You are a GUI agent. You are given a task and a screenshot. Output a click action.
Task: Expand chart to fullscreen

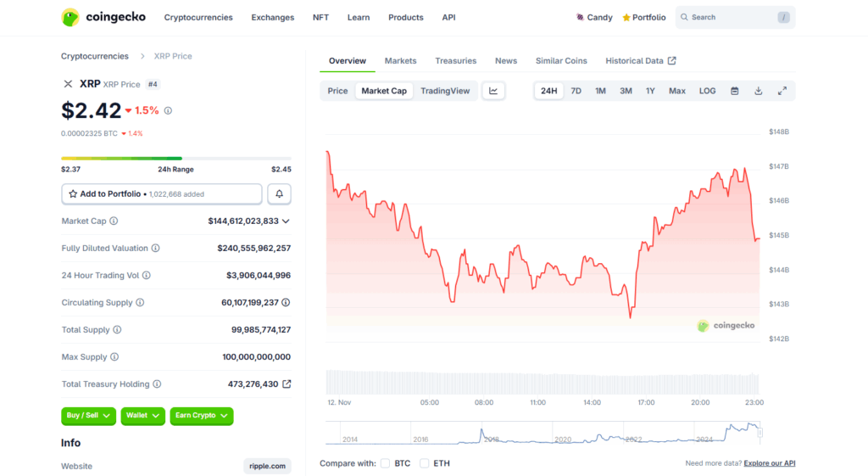[x=782, y=91]
